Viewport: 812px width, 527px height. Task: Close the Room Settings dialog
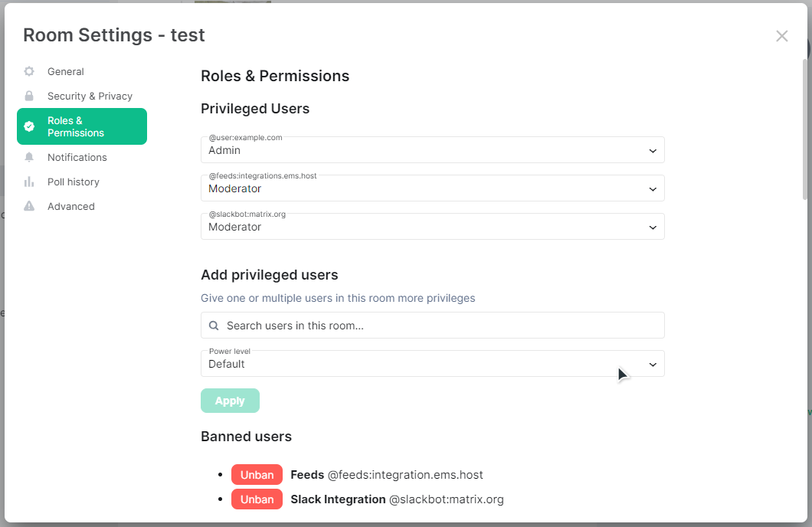782,36
